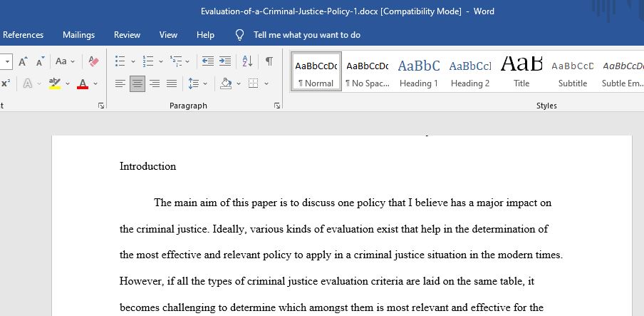This screenshot has width=644, height=316.
Task: Toggle superscript formatting
Action: 5,83
